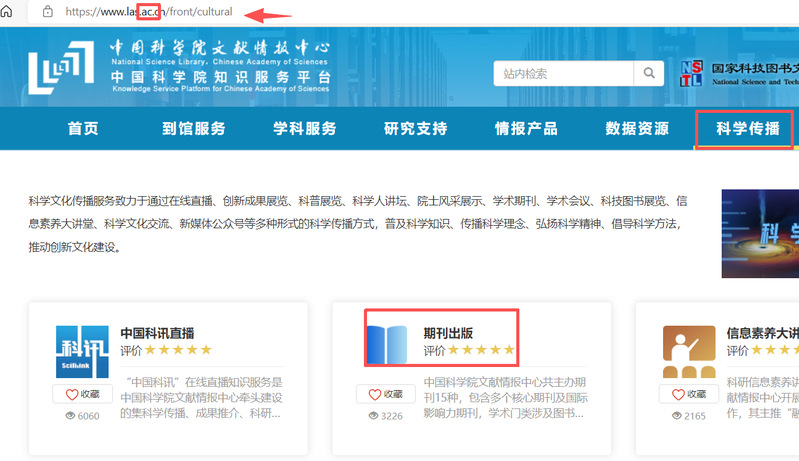Click the site security lock icon
Viewport: 799px width, 461px height.
pyautogui.click(x=46, y=12)
